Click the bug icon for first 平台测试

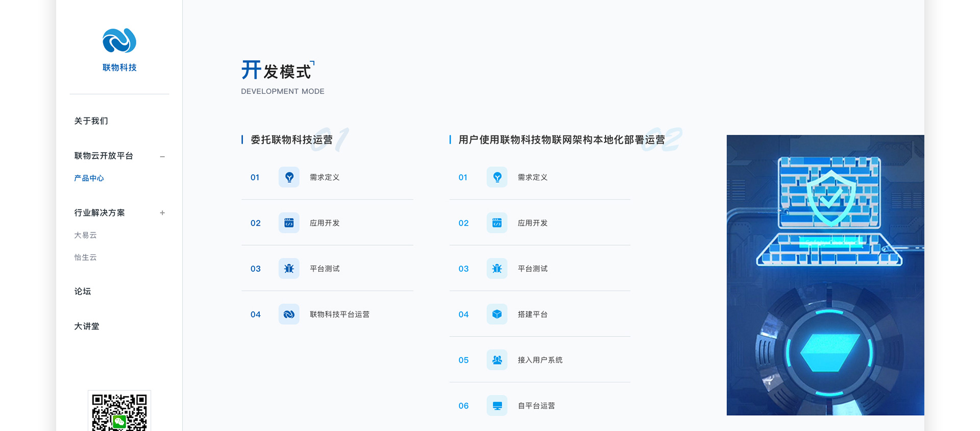[289, 269]
